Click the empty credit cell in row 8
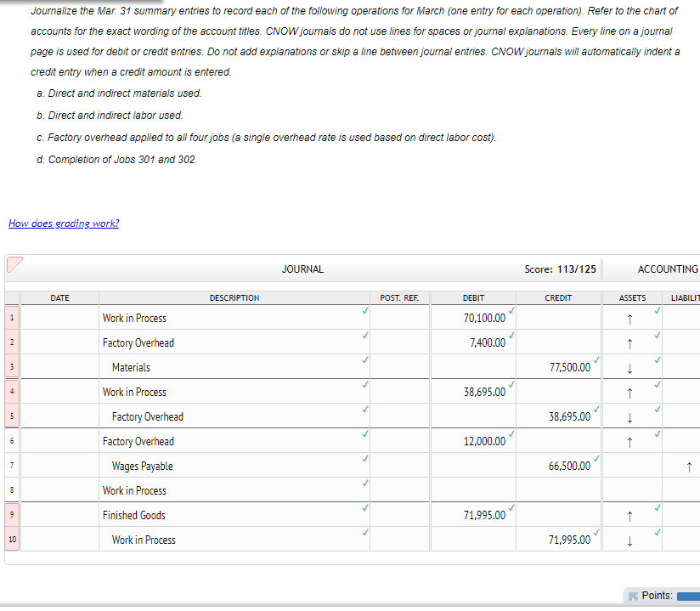The width and height of the screenshot is (700, 611). pyautogui.click(x=558, y=490)
